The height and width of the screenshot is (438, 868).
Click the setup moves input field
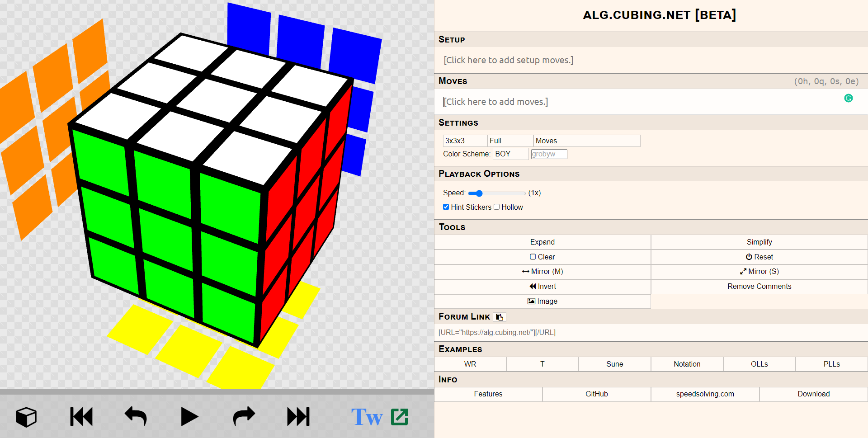(508, 60)
